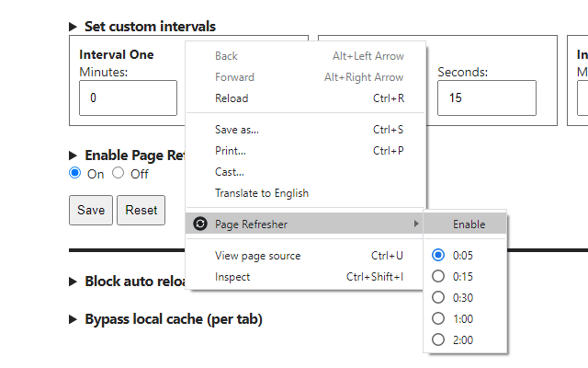Switch page refresh to Off
The width and height of the screenshot is (588, 368).
click(x=119, y=173)
